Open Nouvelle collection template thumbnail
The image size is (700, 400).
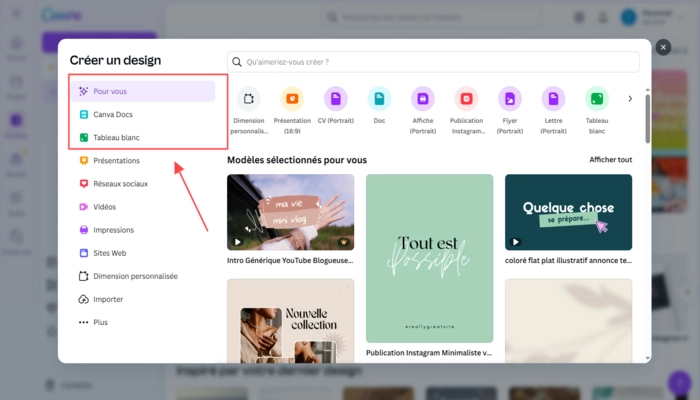point(291,321)
